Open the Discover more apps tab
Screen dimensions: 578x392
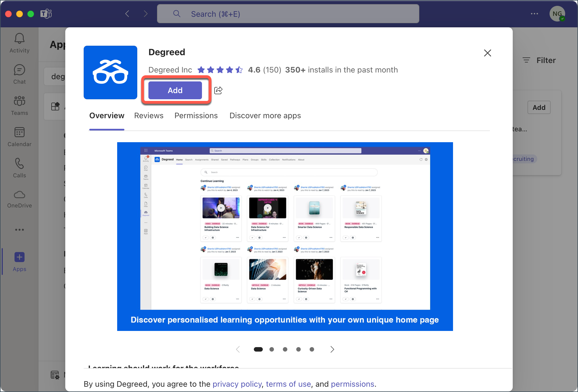265,116
